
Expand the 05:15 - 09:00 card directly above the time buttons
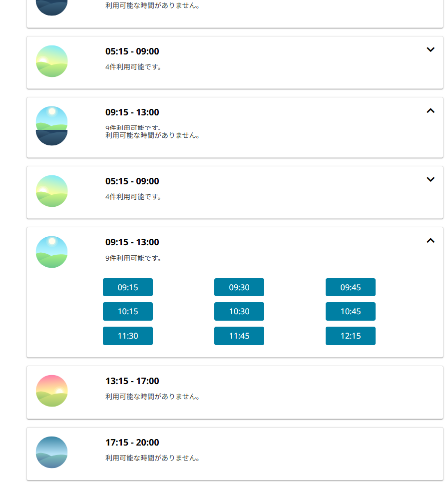click(x=431, y=180)
